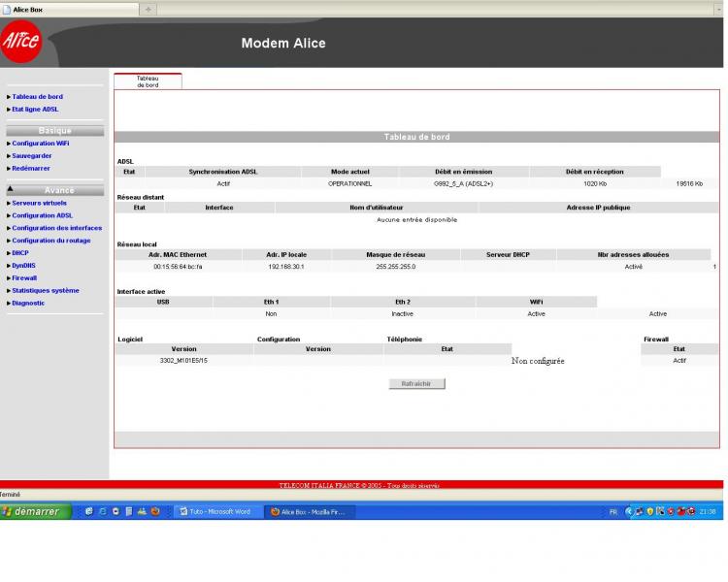Open the Configuration ADSL link
Image resolution: width=728 pixels, height=582 pixels.
click(x=43, y=215)
